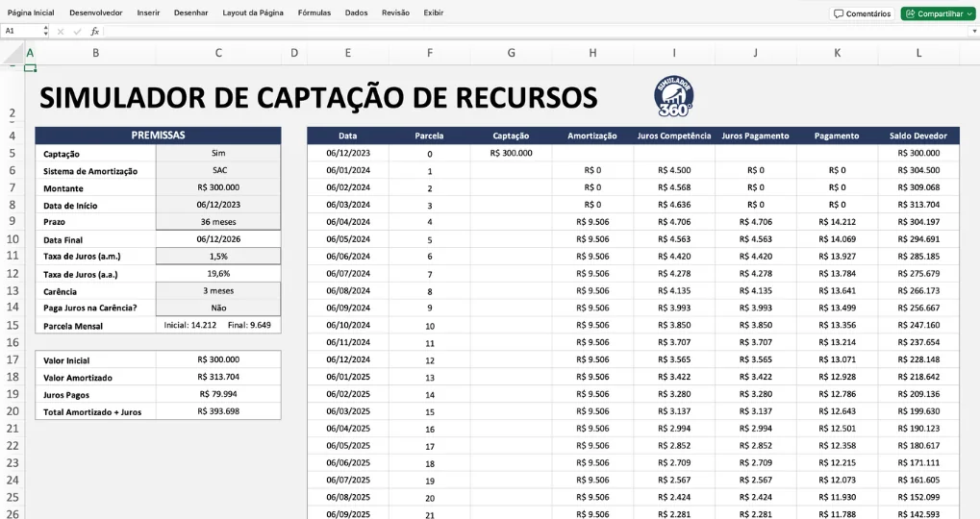Click the select-all corner triangle
The width and height of the screenshot is (980, 519).
pos(14,55)
